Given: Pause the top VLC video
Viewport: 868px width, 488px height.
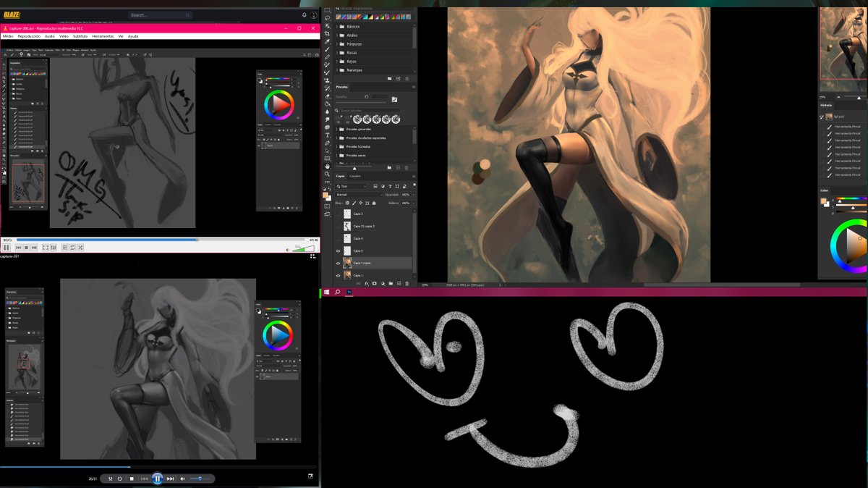Looking at the screenshot, I should (7, 248).
